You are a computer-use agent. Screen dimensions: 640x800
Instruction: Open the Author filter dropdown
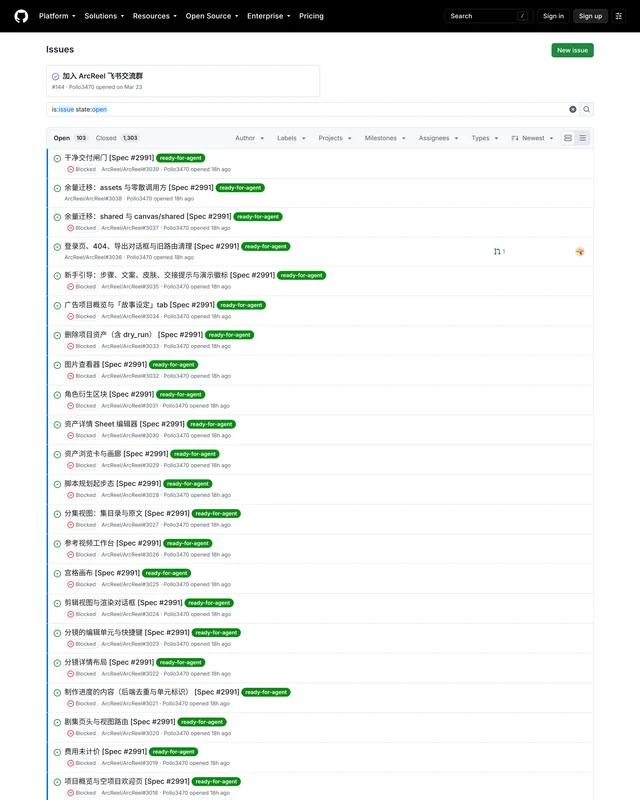tap(250, 138)
